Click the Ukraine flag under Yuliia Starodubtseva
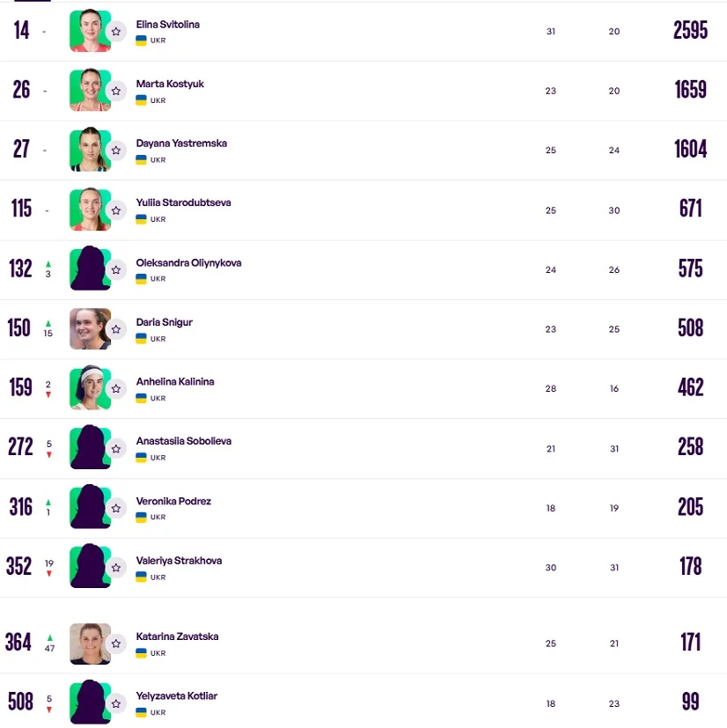This screenshot has height=728, width=727. [141, 219]
